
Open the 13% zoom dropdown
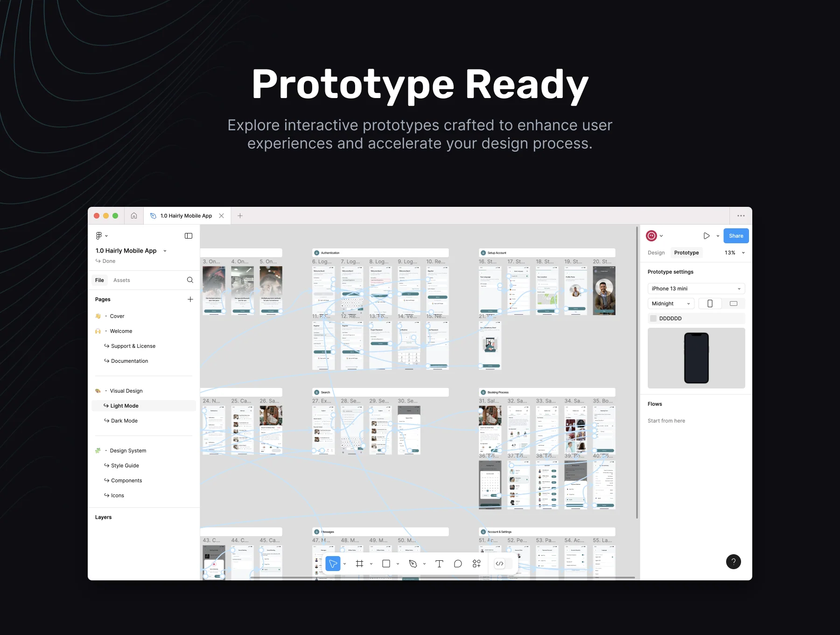(x=735, y=253)
